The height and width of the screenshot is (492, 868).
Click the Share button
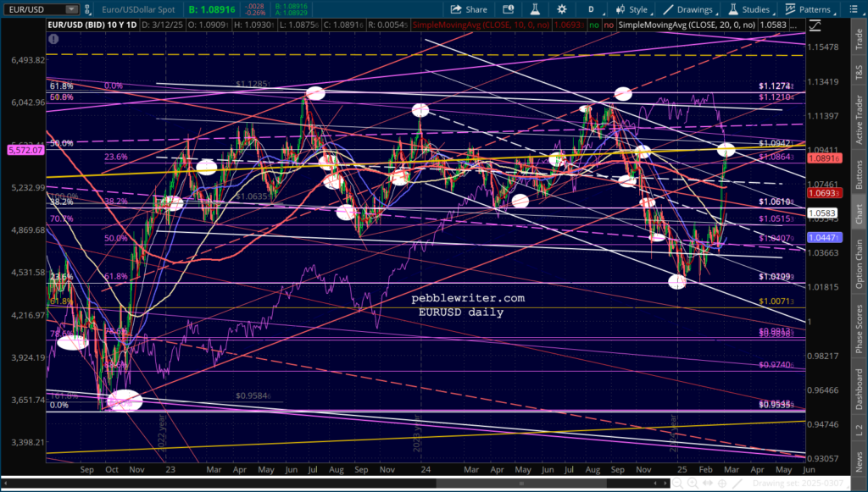click(468, 9)
